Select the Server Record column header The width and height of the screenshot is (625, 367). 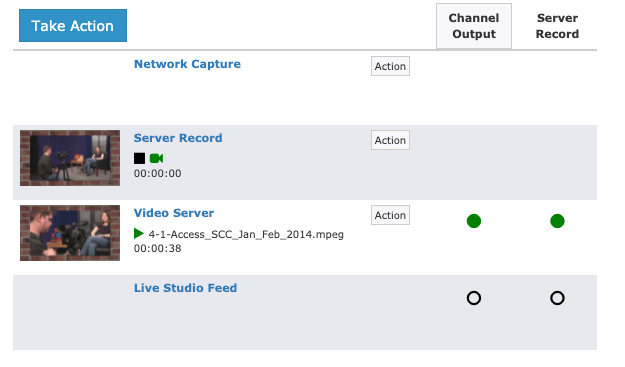[x=557, y=26]
